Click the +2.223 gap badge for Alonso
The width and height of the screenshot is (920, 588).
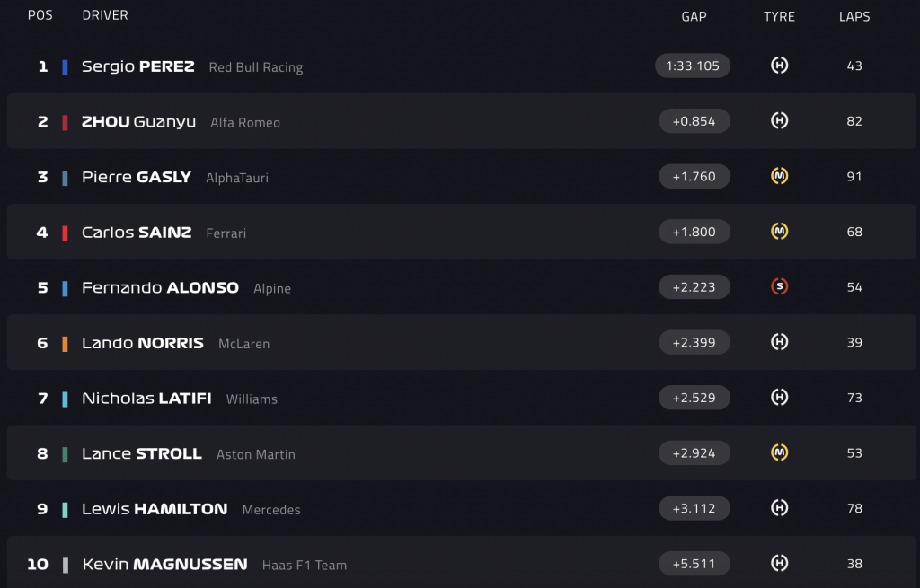pyautogui.click(x=694, y=287)
